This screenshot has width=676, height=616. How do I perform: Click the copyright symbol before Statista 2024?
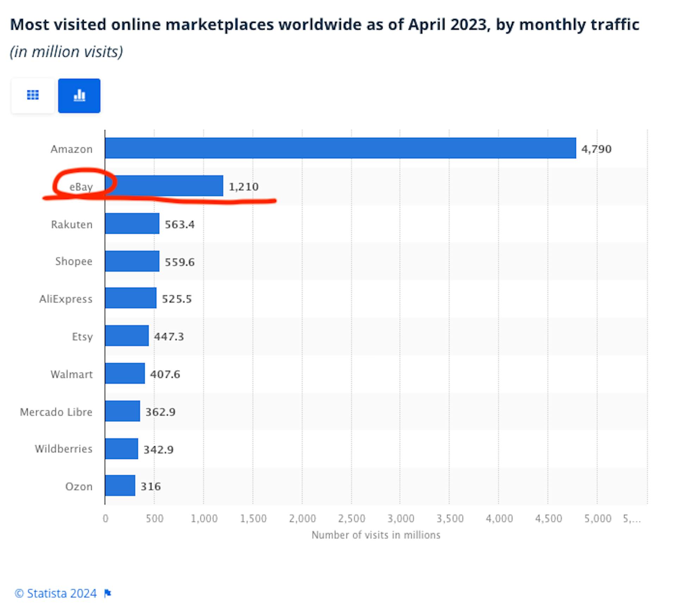(x=19, y=593)
